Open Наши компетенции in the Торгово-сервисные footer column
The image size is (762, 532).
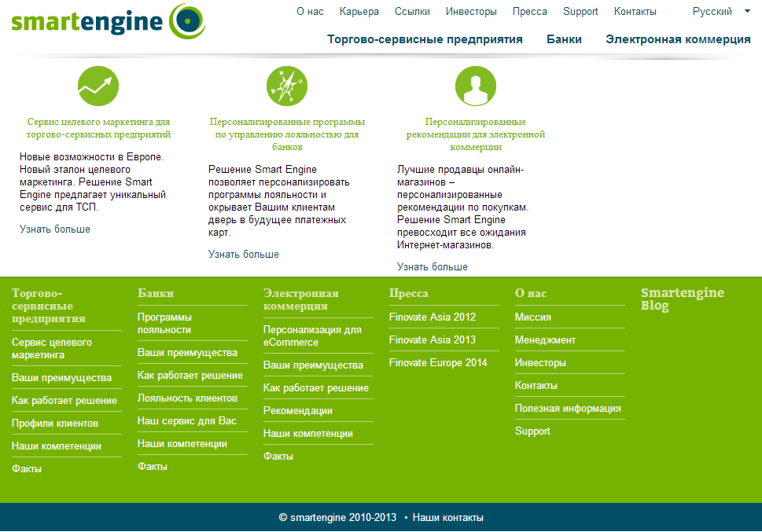pos(57,446)
